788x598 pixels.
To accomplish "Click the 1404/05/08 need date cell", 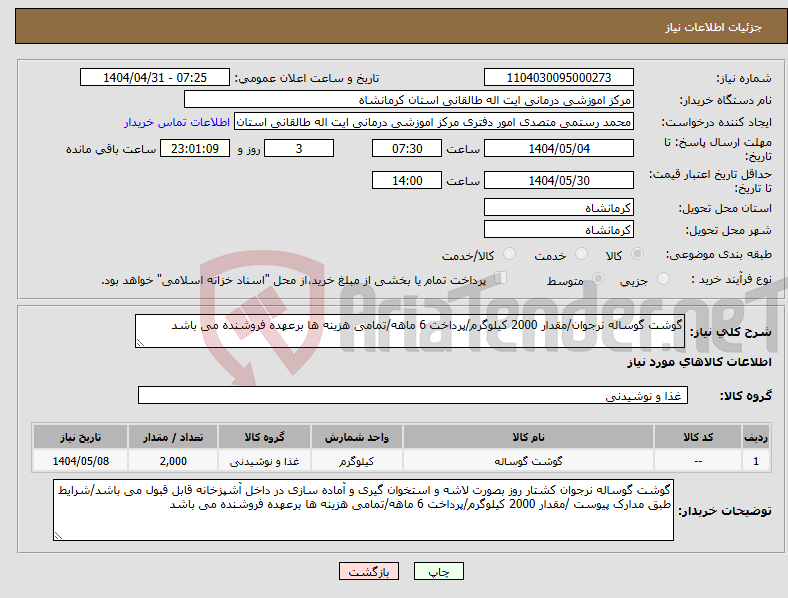I will [80, 461].
